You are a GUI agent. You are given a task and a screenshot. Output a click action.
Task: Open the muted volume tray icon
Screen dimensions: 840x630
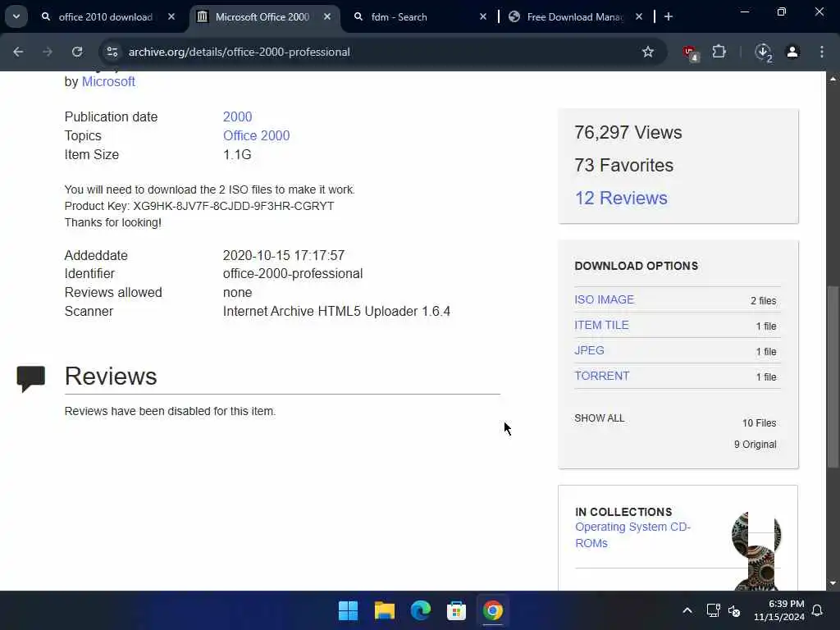(x=734, y=610)
